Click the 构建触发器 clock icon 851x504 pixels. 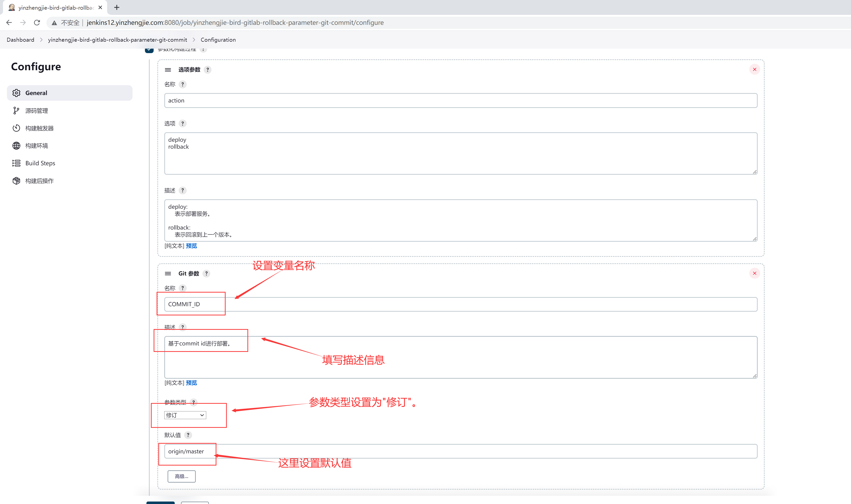tap(16, 128)
